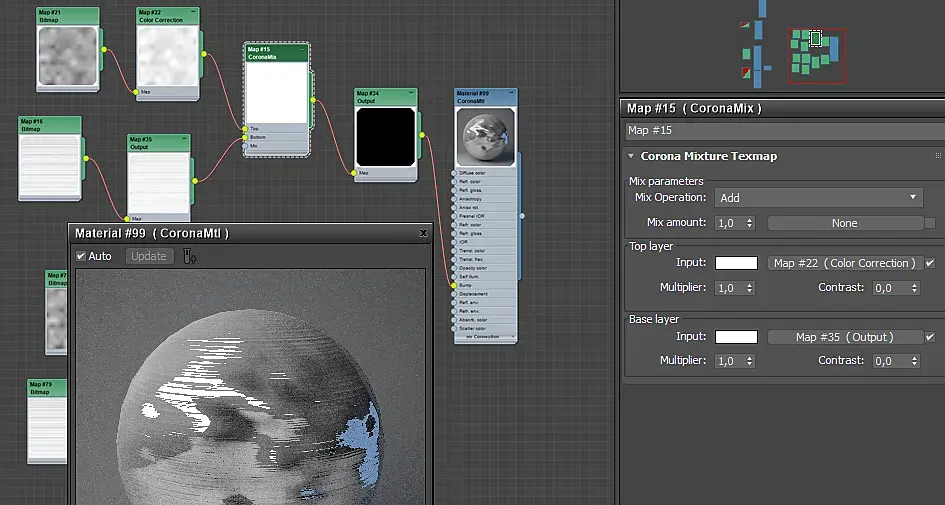945x505 pixels.
Task: Click the Bump input socket on CoronaMtl node
Action: 454,285
